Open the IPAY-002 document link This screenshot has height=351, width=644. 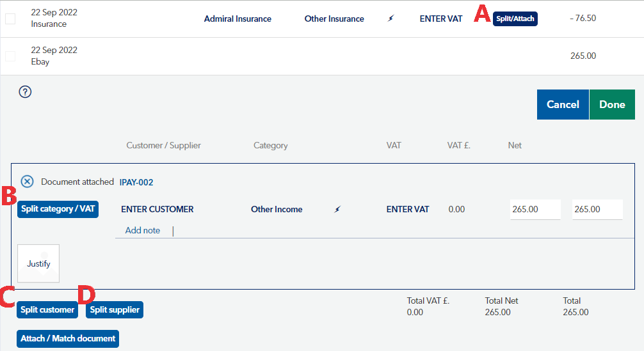pyautogui.click(x=136, y=182)
